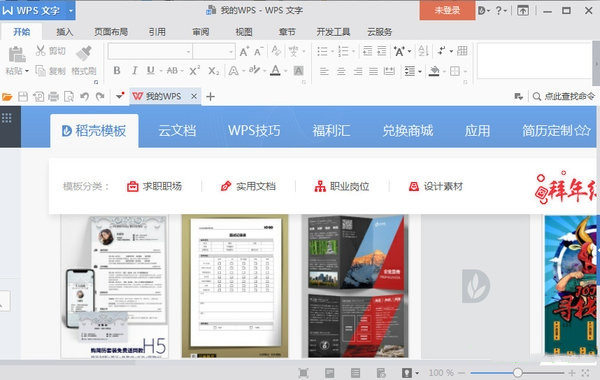The height and width of the screenshot is (380, 600).
Task: Toggle superscript formatting
Action: click(194, 70)
